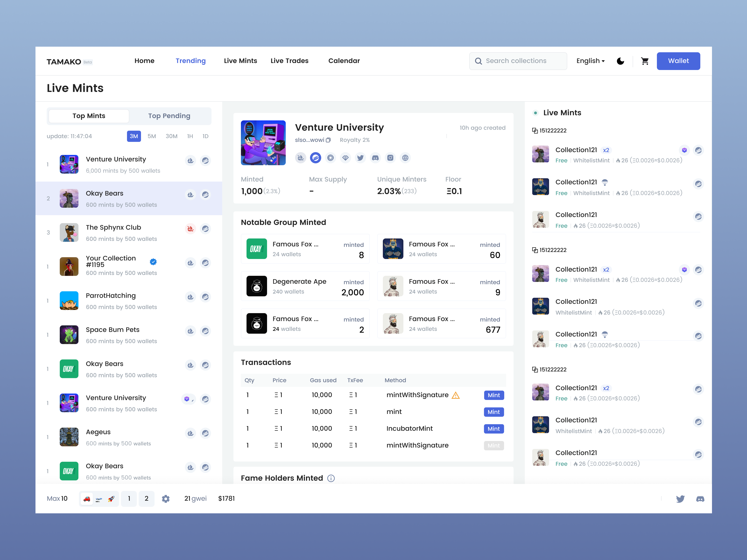Select quantity 2 in the bottom mint bar
This screenshot has width=747, height=560.
(x=147, y=499)
